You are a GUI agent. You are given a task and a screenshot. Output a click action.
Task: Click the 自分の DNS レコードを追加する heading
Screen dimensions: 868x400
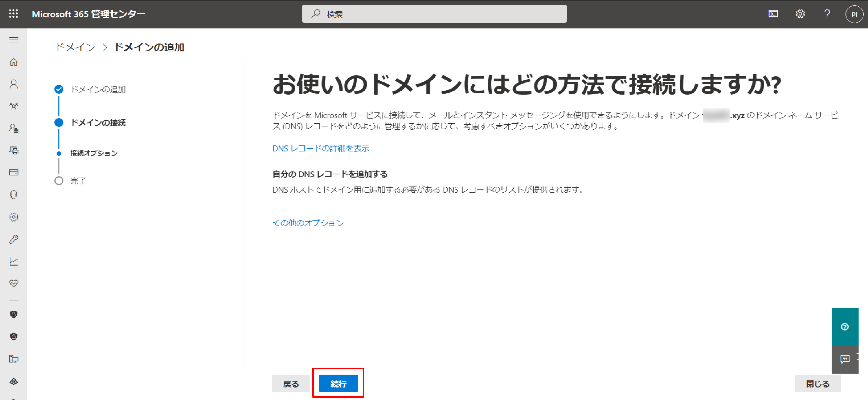[330, 174]
